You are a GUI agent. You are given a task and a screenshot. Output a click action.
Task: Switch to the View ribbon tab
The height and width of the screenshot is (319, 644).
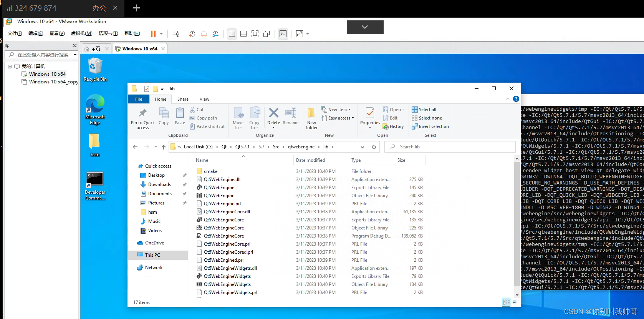204,99
